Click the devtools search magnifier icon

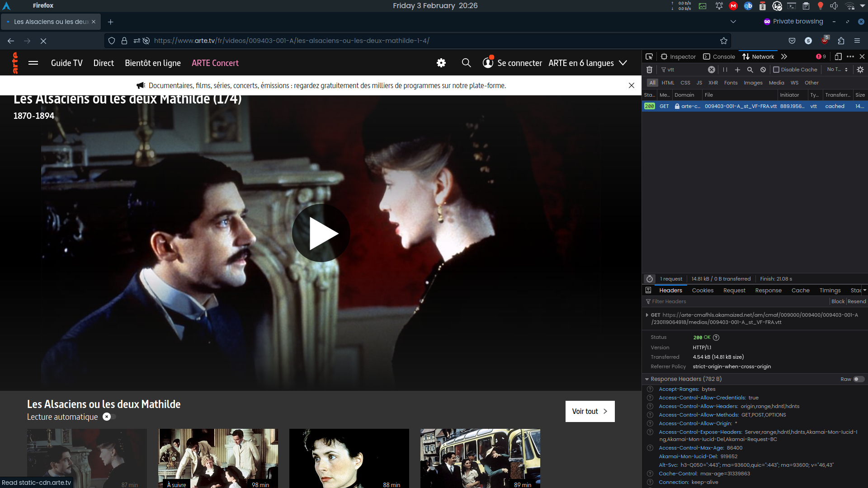coord(750,70)
